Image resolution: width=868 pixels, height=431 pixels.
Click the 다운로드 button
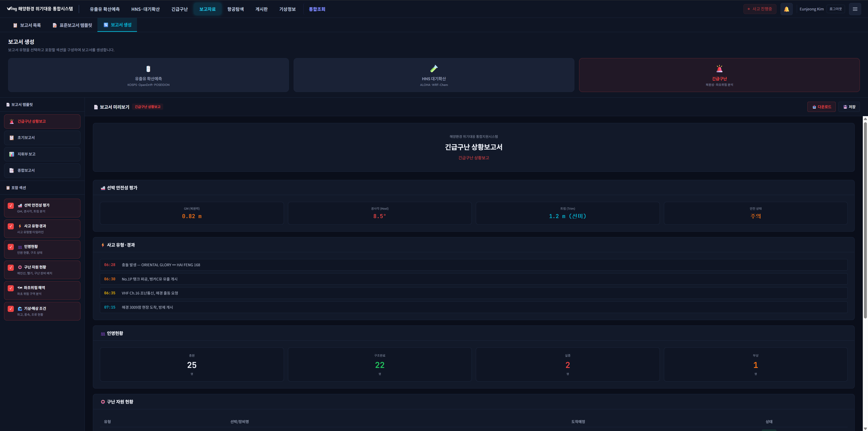pos(821,107)
